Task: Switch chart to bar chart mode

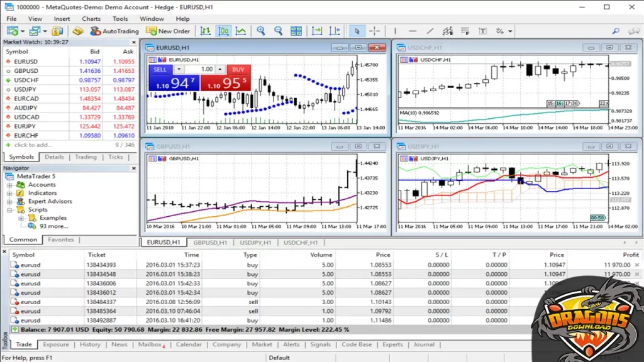Action: click(206, 31)
